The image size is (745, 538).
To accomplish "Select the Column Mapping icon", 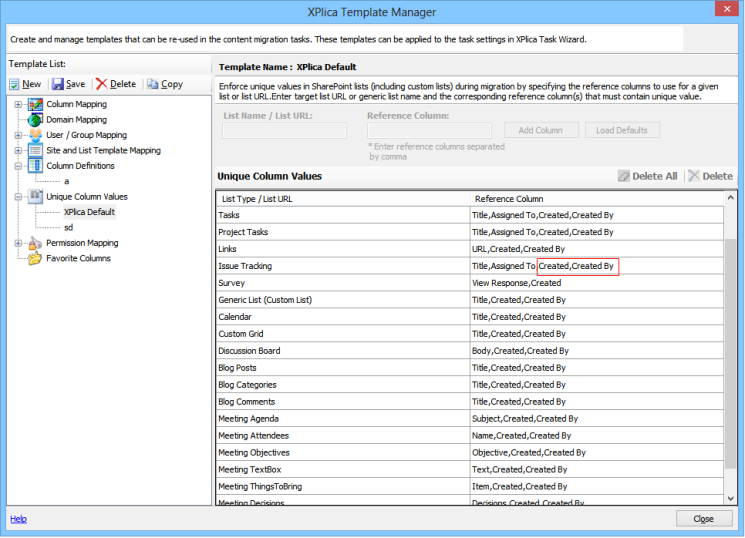I will tap(35, 104).
